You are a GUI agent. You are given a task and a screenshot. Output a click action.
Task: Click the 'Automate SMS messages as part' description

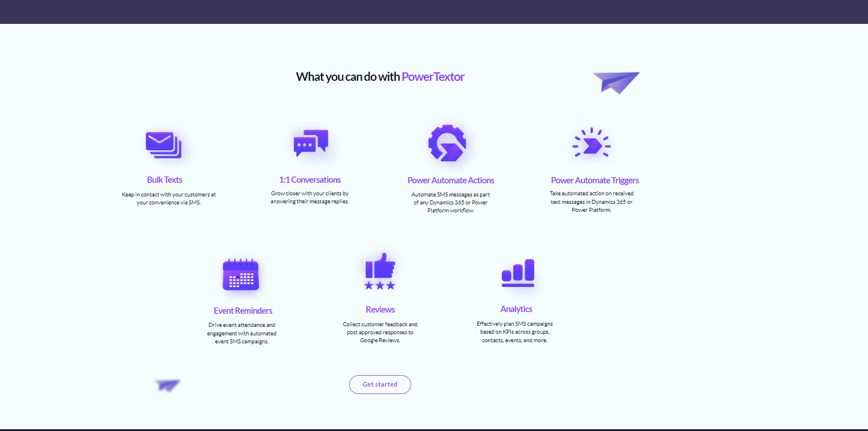[x=451, y=202]
